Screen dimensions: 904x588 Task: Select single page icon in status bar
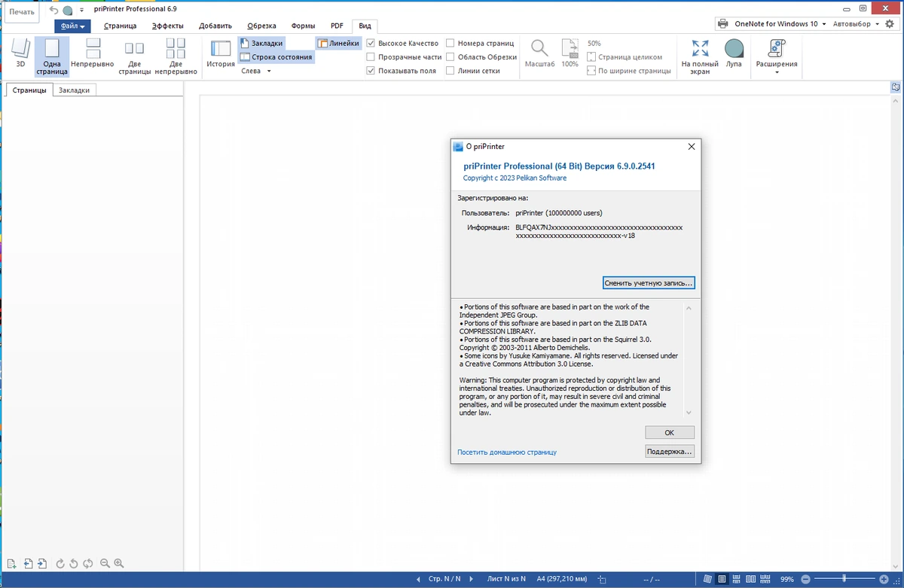pyautogui.click(x=722, y=580)
